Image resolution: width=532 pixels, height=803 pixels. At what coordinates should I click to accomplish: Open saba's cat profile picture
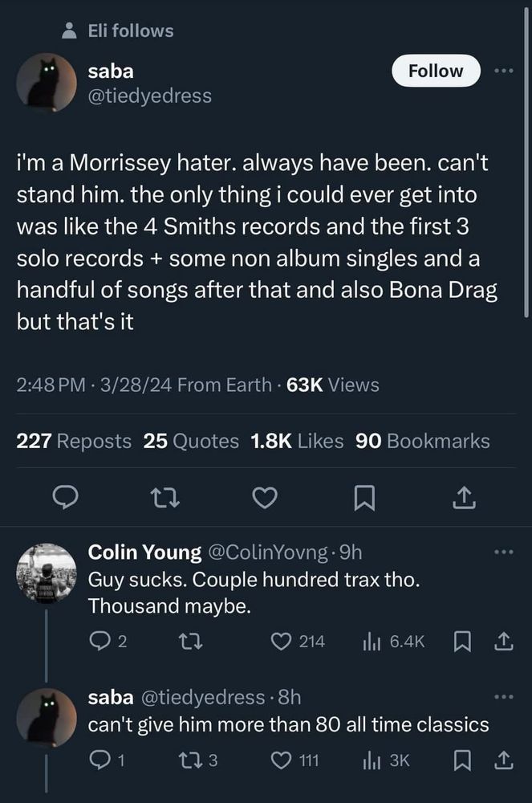(x=47, y=83)
